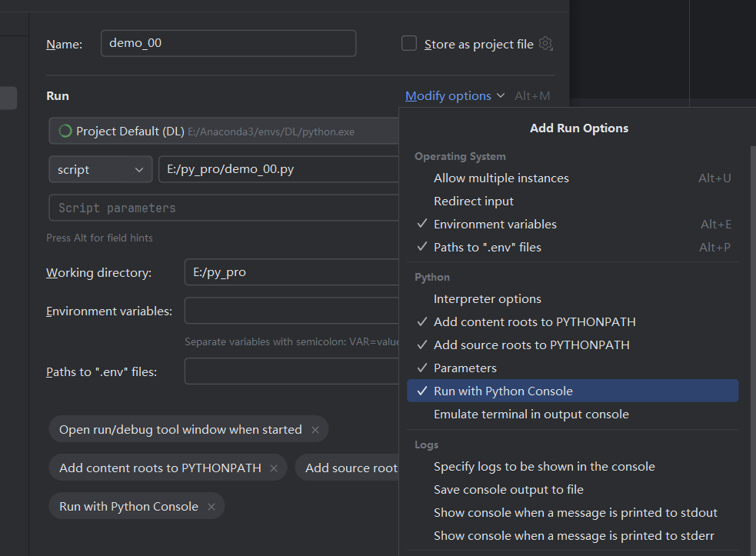This screenshot has width=756, height=556.
Task: Click the "Paths to ".env" files:" form label
Action: [x=102, y=372]
